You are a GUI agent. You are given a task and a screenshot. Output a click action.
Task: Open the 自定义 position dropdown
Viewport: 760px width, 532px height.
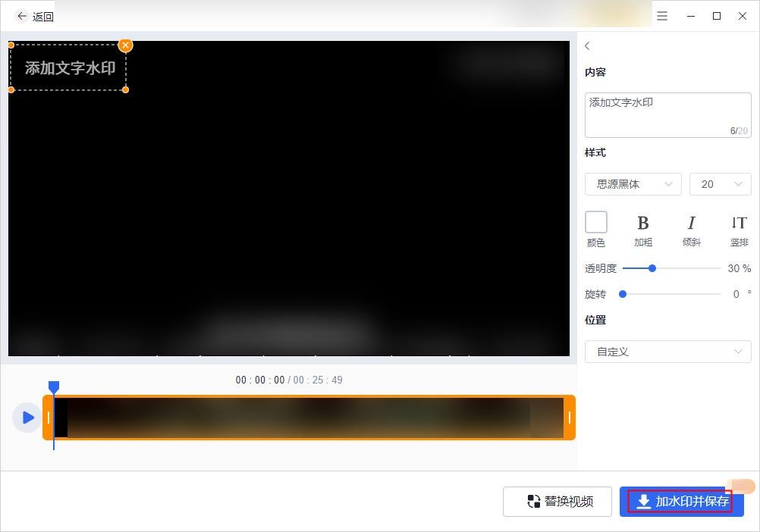point(667,352)
